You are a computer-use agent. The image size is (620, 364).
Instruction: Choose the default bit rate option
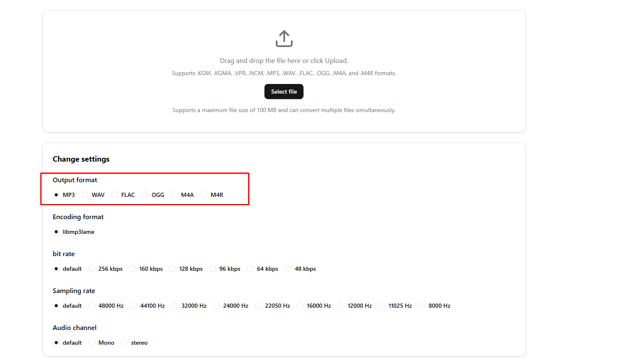pyautogui.click(x=56, y=268)
